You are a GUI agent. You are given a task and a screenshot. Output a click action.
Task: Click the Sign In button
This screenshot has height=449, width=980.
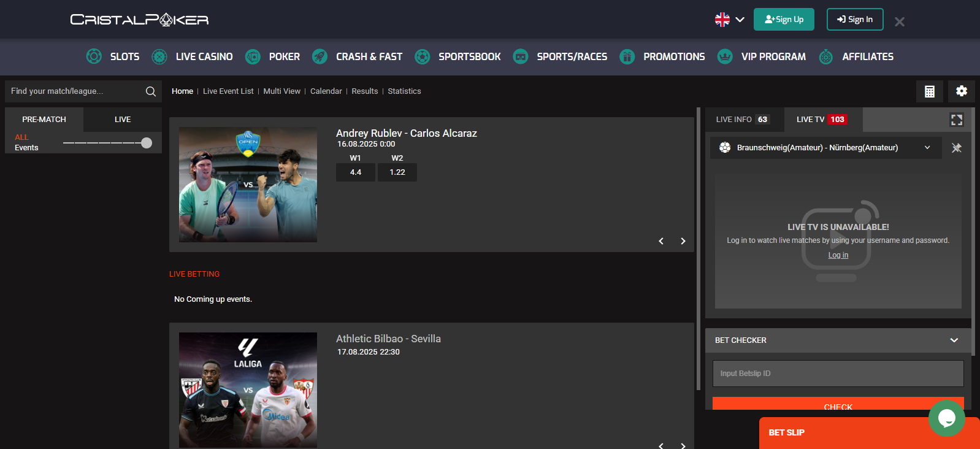(855, 20)
